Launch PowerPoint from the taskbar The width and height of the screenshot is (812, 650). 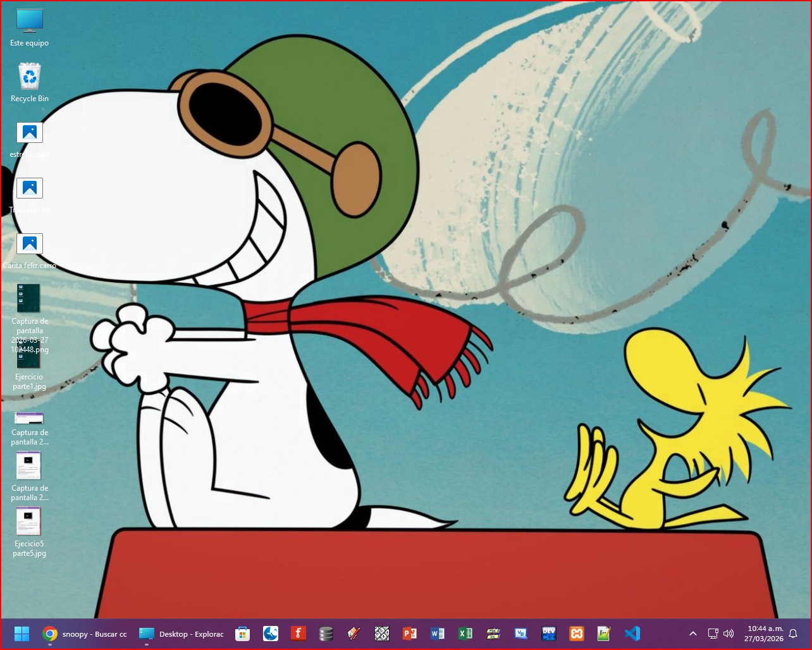pos(409,634)
